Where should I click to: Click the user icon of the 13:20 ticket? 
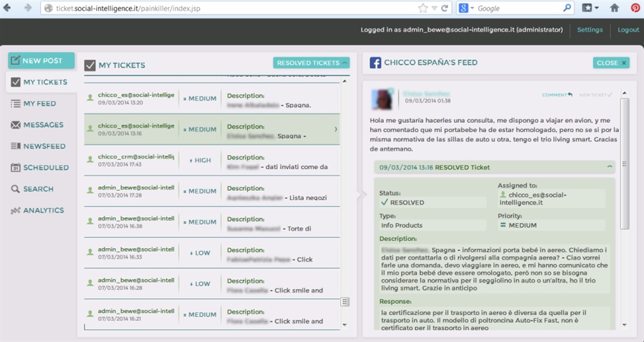[90, 98]
